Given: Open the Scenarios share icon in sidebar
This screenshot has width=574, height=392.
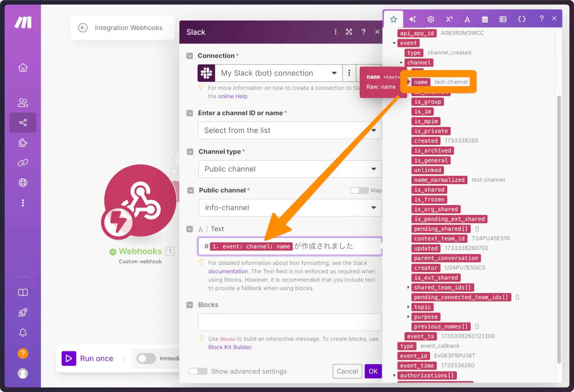Looking at the screenshot, I should (x=22, y=123).
